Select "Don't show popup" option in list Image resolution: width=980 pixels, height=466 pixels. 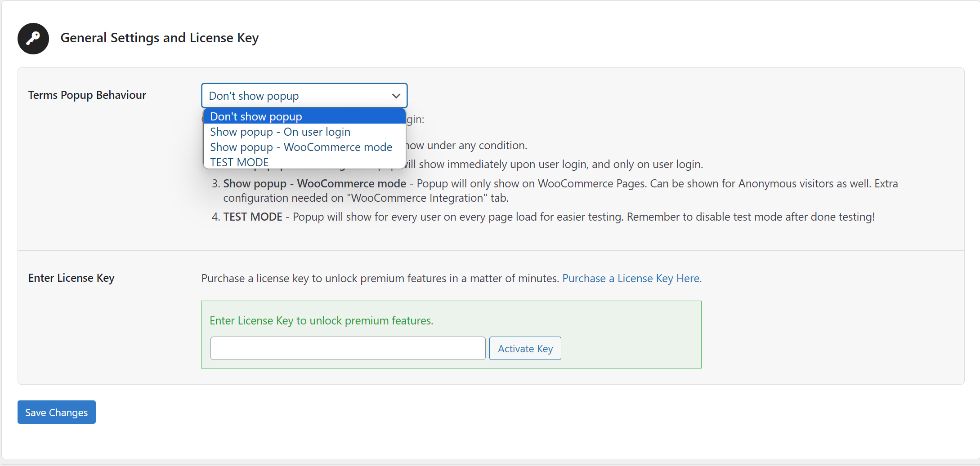click(x=304, y=116)
